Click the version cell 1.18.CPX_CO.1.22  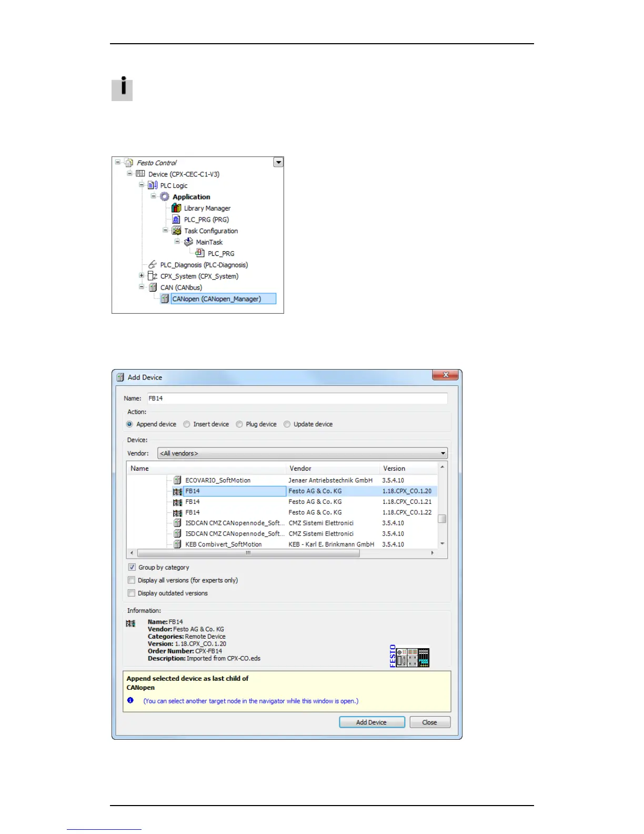pos(407,512)
